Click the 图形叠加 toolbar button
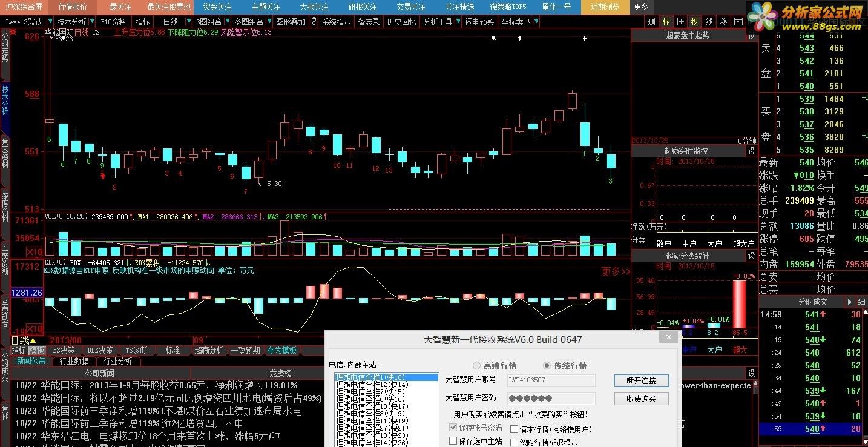The height and width of the screenshot is (447, 868). [x=291, y=22]
